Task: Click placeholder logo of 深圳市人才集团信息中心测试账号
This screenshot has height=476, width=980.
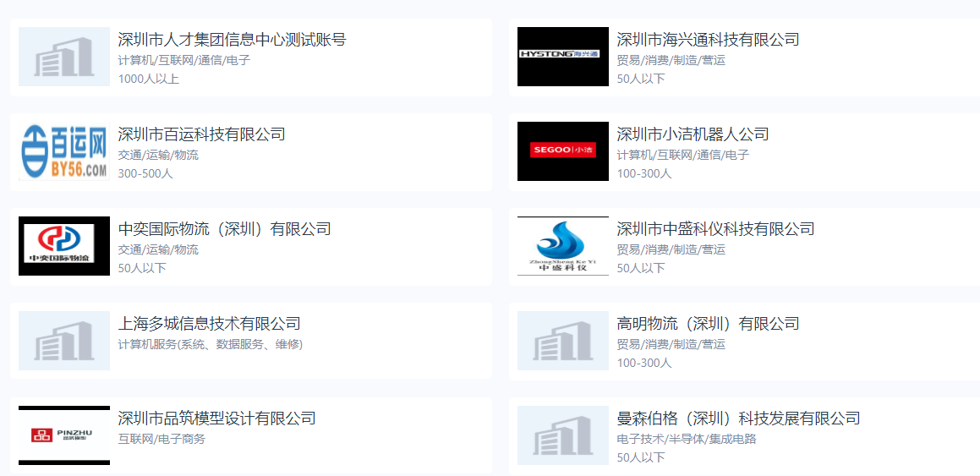Action: (64, 56)
